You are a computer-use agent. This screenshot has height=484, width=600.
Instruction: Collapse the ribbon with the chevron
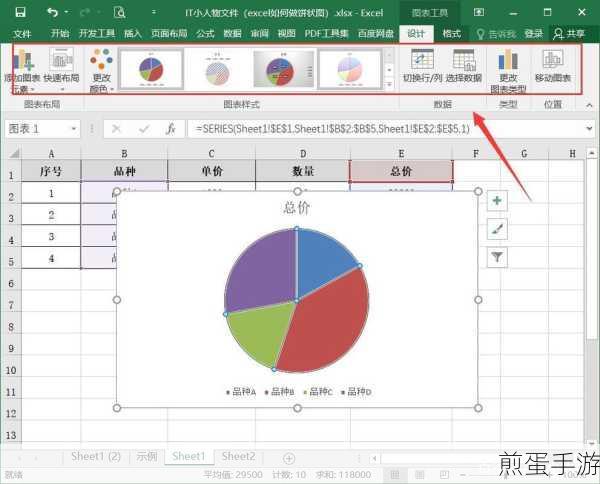(x=589, y=104)
